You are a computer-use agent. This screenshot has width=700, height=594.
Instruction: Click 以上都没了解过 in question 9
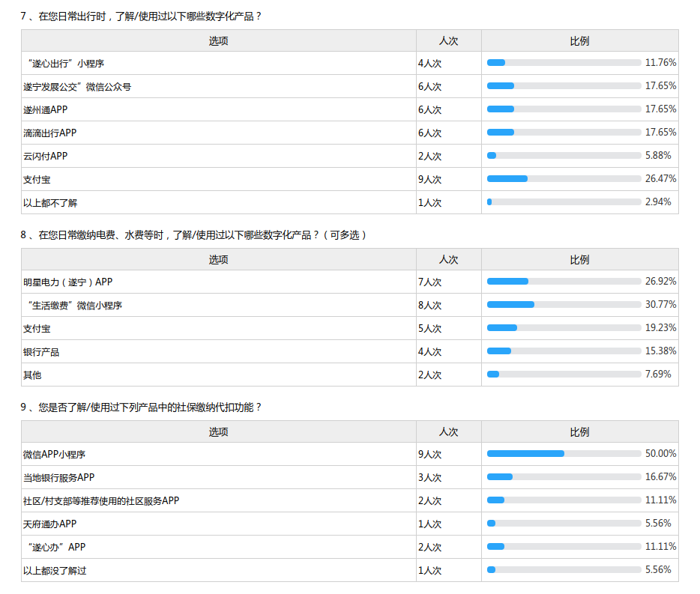coord(55,571)
